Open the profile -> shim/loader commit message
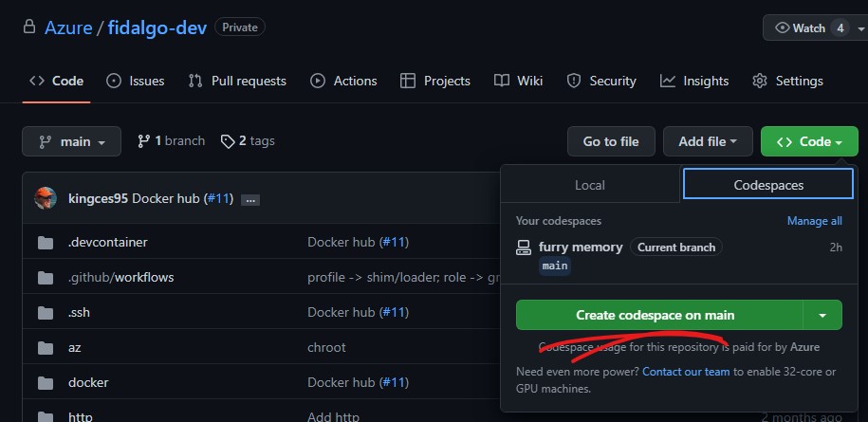The height and width of the screenshot is (422, 868). [403, 277]
